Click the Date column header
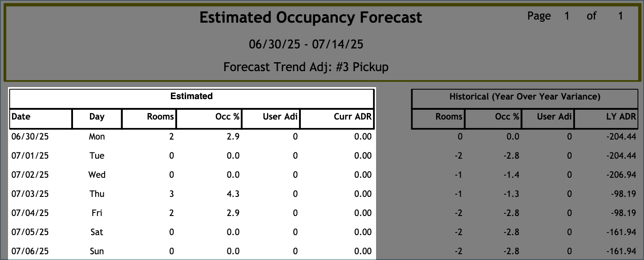Image resolution: width=644 pixels, height=260 pixels. [21, 117]
